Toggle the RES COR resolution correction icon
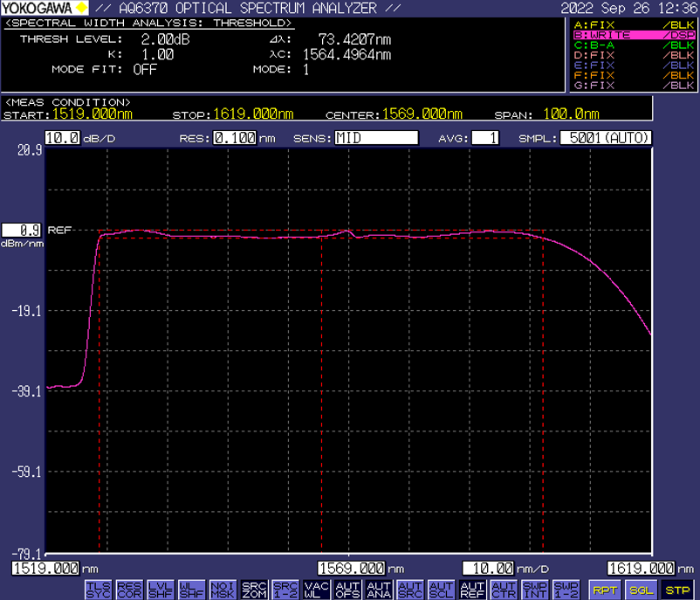The image size is (700, 600). [128, 590]
